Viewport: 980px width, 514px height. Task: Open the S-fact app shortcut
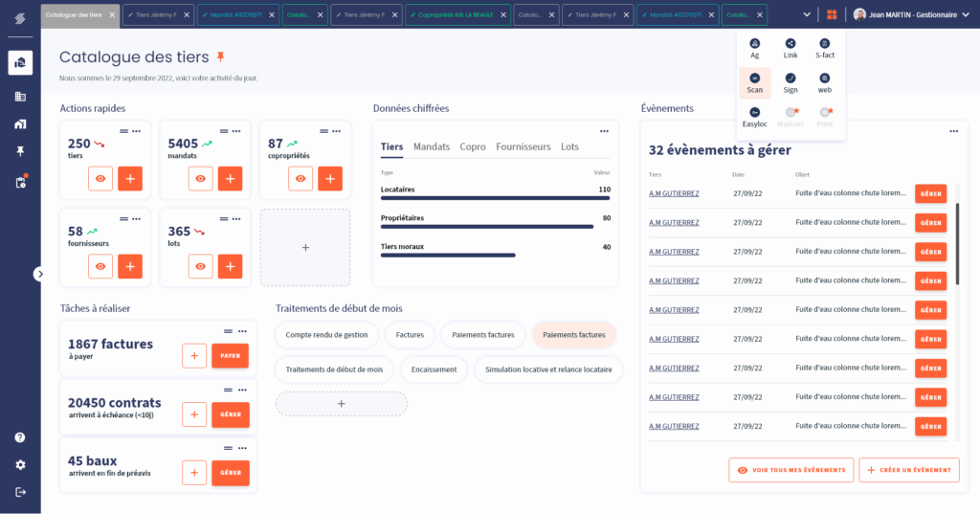tap(824, 48)
